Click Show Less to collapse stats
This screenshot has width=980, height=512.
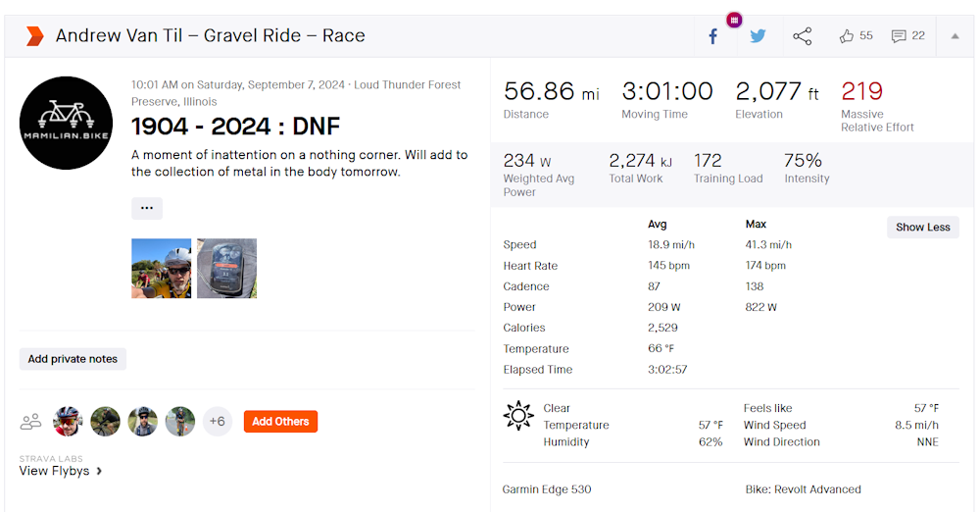pyautogui.click(x=922, y=227)
